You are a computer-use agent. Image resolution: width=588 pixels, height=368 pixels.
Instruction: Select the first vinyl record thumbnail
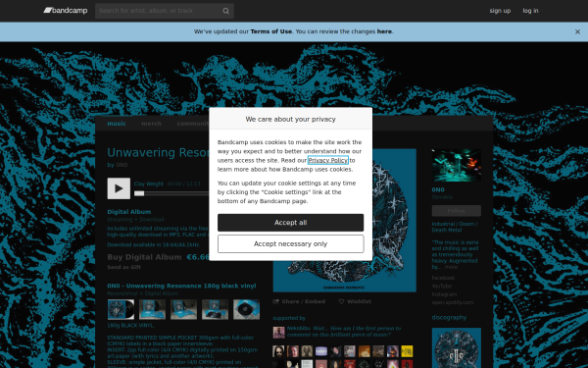click(121, 309)
